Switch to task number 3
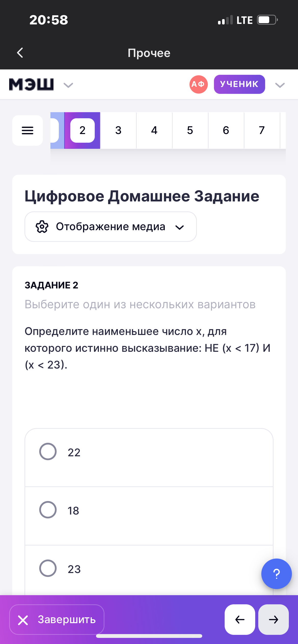Image resolution: width=298 pixels, height=644 pixels. (118, 130)
